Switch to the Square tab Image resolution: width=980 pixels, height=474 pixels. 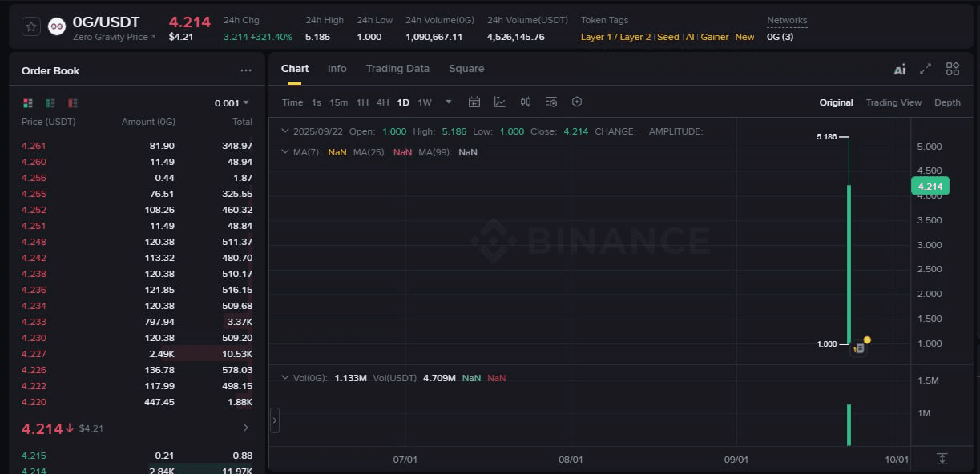click(466, 69)
